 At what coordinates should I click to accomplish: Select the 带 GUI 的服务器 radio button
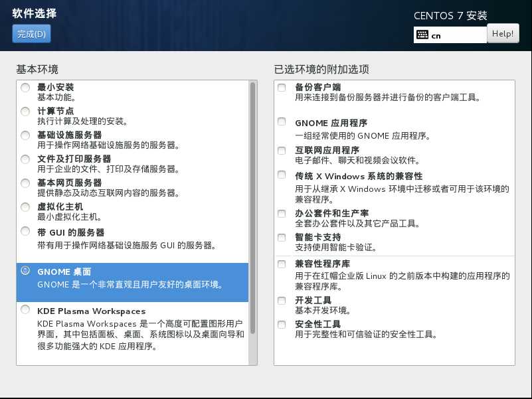[25, 231]
